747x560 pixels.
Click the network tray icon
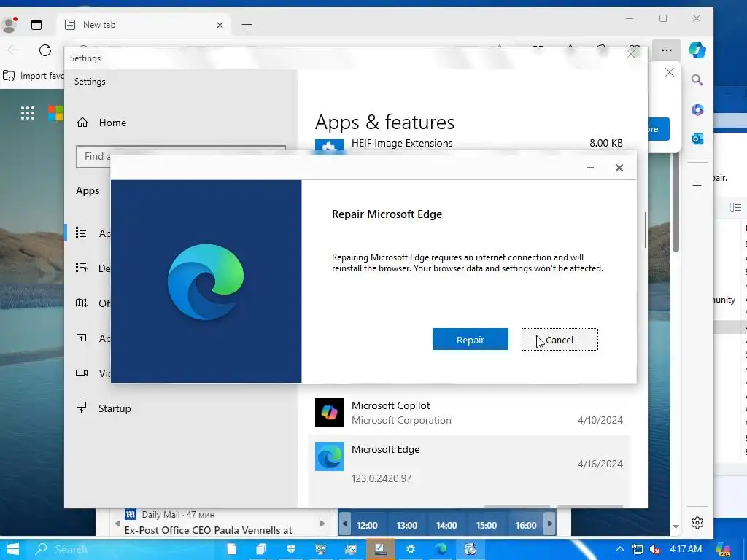coord(637,549)
